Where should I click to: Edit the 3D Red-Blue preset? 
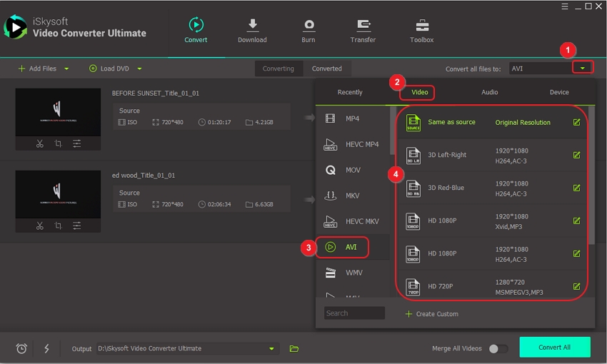576,188
